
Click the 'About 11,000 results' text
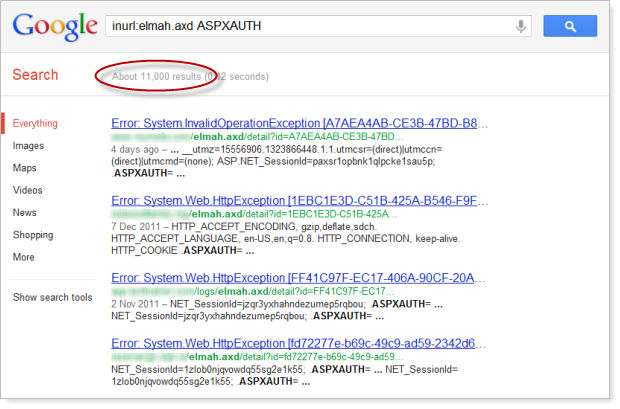pyautogui.click(x=157, y=76)
